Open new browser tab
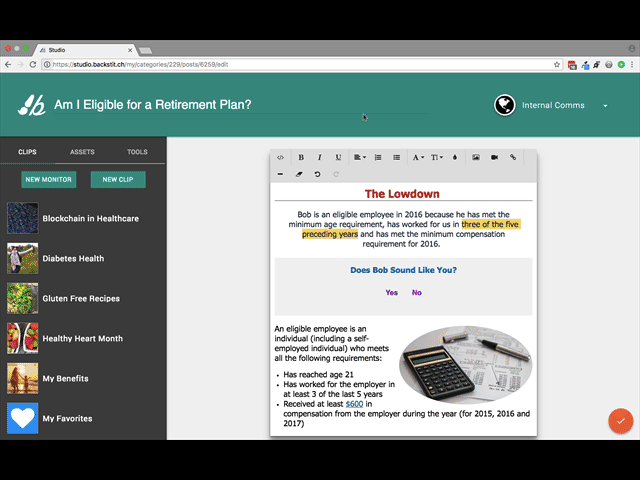 coord(146,51)
